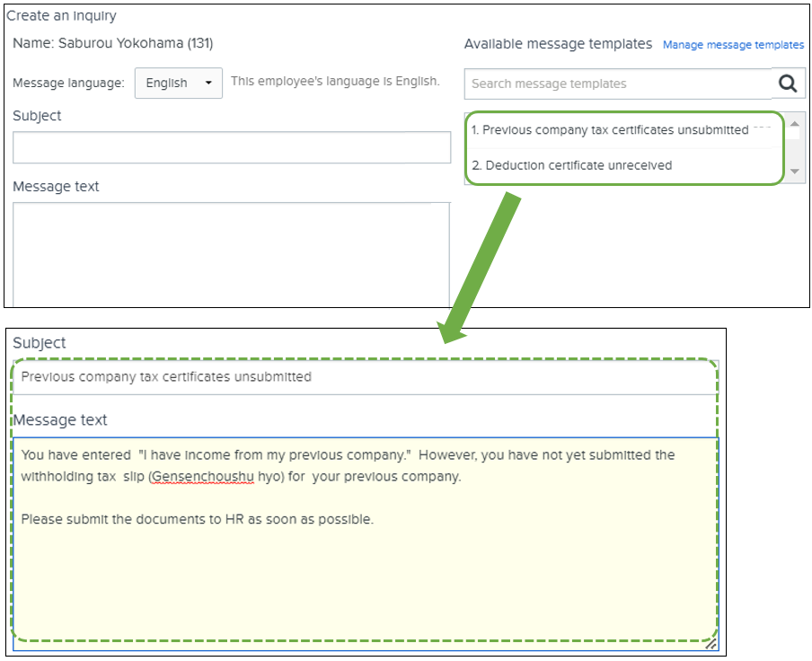The width and height of the screenshot is (812, 661).
Task: Click the employee name Saburou Yokohama (131)
Action: [x=113, y=43]
